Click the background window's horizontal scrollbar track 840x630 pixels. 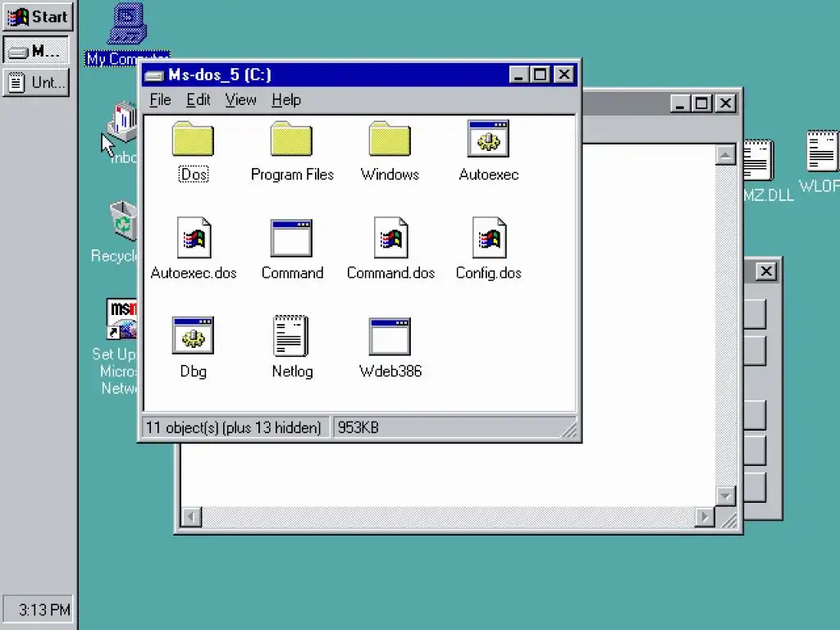pos(448,517)
